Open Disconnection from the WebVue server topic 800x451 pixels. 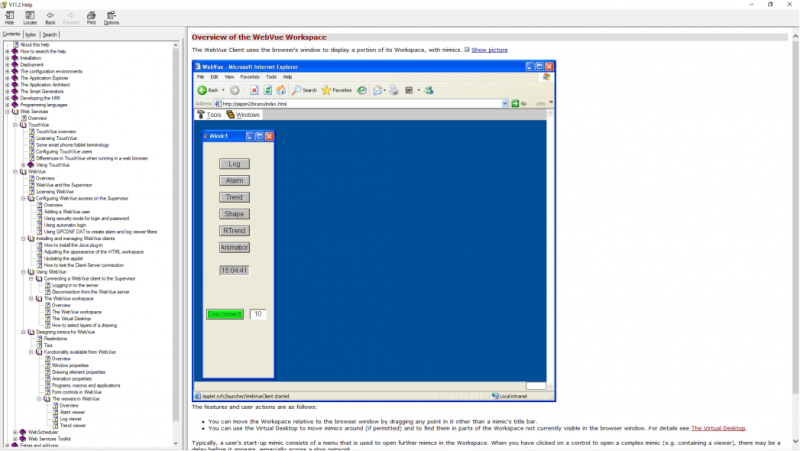[x=91, y=292]
